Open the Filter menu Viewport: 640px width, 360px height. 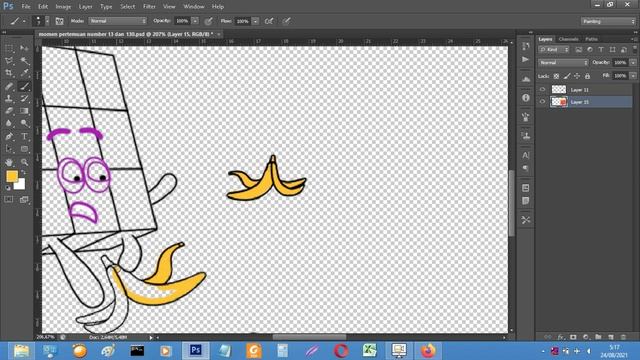click(149, 7)
